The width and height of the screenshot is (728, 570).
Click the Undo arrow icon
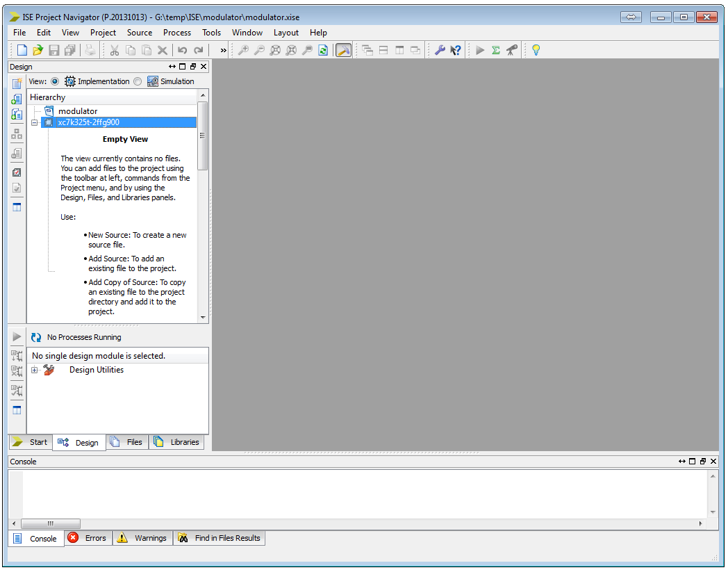pos(183,50)
